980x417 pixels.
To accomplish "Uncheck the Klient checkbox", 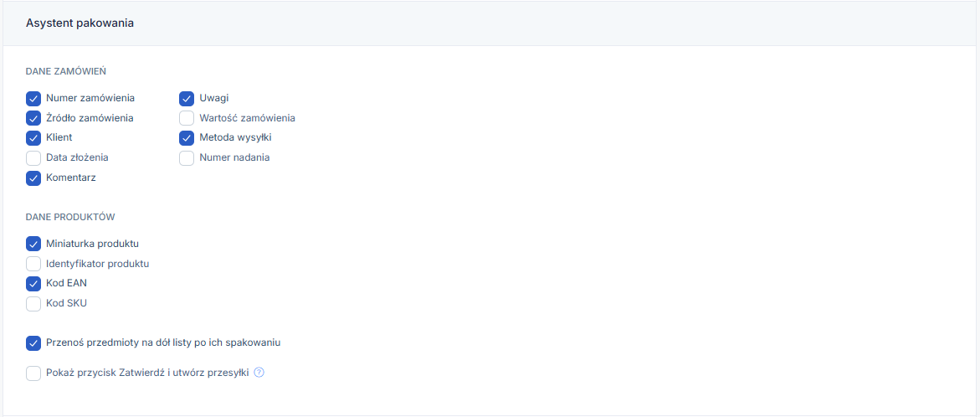I will point(33,138).
